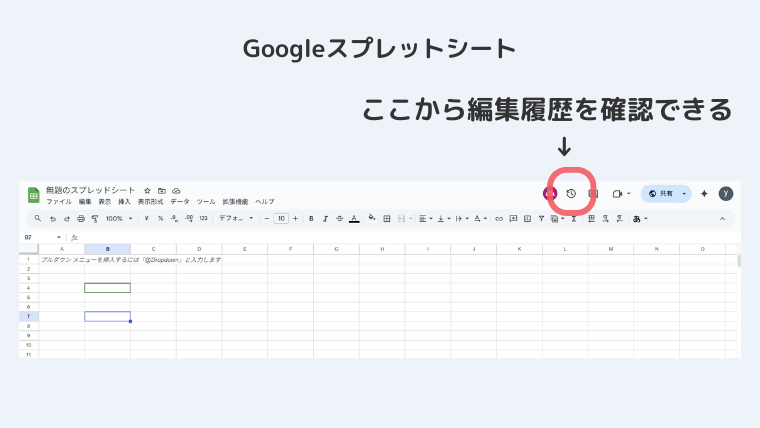This screenshot has width=760, height=428.
Task: Decrease decimal places
Action: point(174,219)
